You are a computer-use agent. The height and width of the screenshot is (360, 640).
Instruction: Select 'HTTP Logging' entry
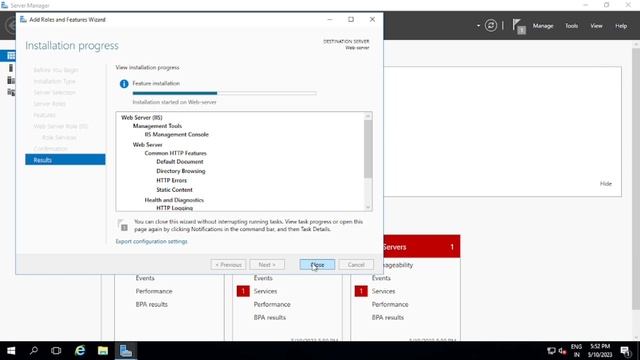click(174, 208)
